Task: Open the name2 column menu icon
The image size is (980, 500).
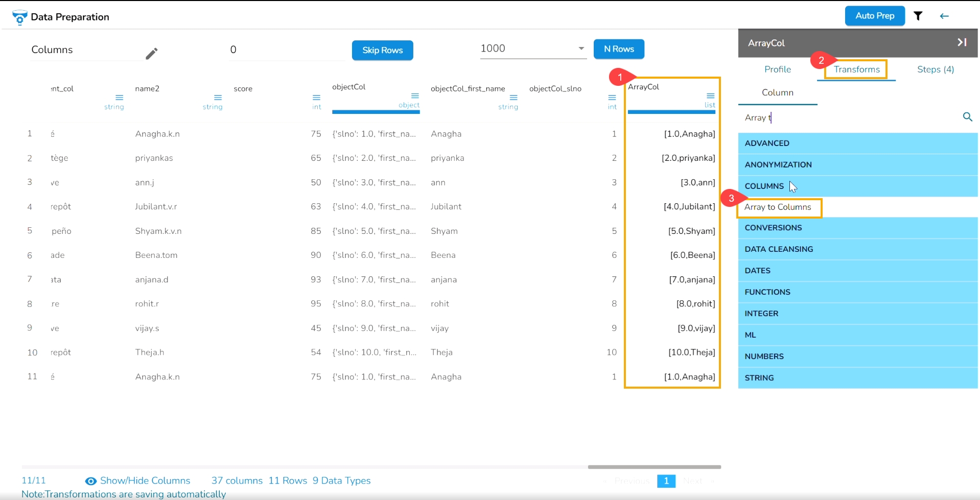Action: 218,98
